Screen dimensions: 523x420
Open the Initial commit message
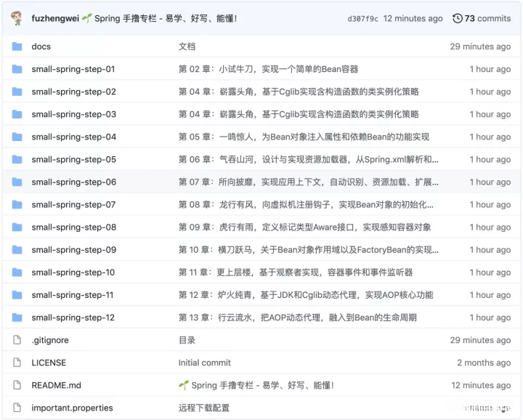(x=204, y=363)
